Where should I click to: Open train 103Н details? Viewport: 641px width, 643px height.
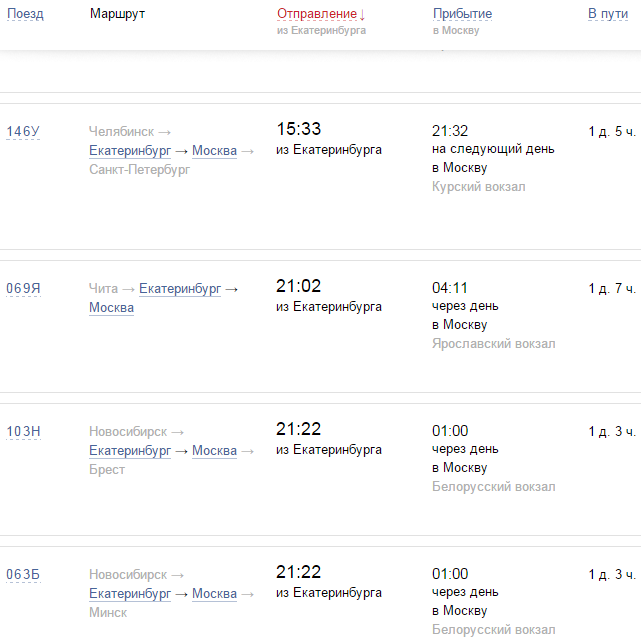point(23,432)
